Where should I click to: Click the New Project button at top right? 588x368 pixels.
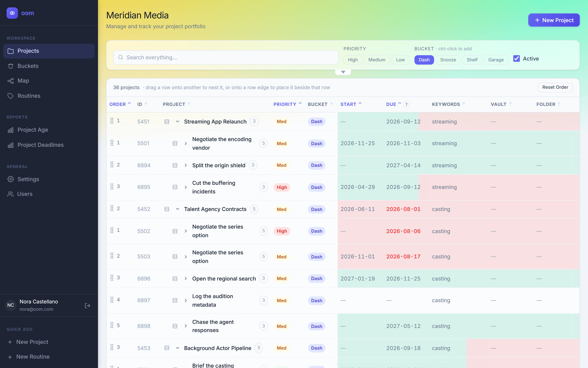click(x=554, y=20)
